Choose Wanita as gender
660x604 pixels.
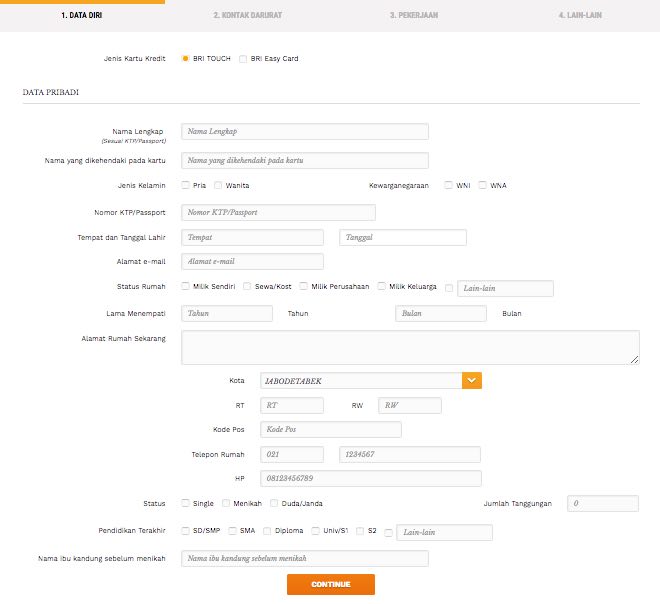218,185
